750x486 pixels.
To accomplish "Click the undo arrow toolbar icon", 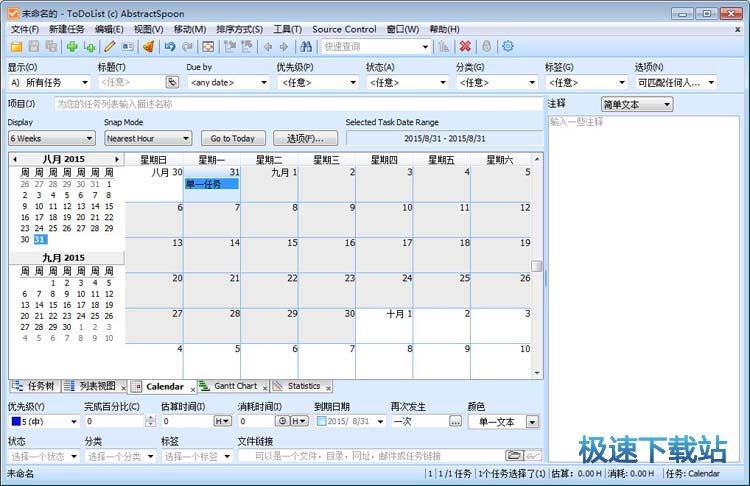I will [169, 46].
